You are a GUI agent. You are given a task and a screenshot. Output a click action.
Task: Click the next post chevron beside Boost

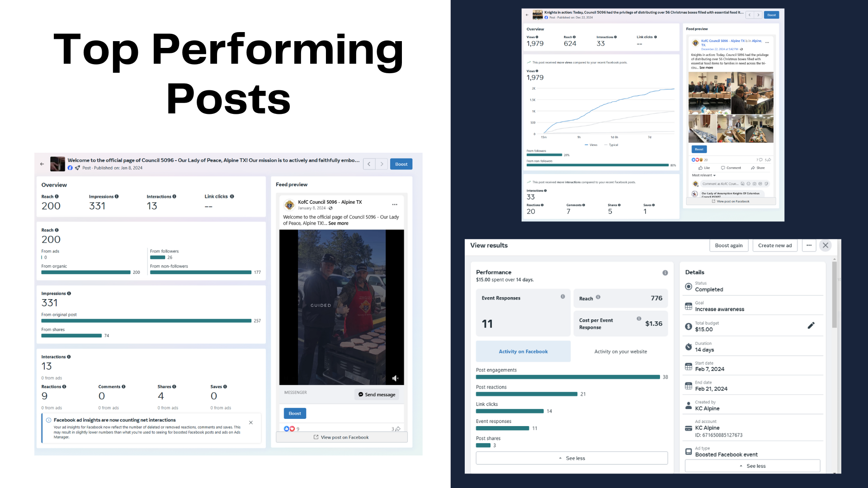coord(382,164)
